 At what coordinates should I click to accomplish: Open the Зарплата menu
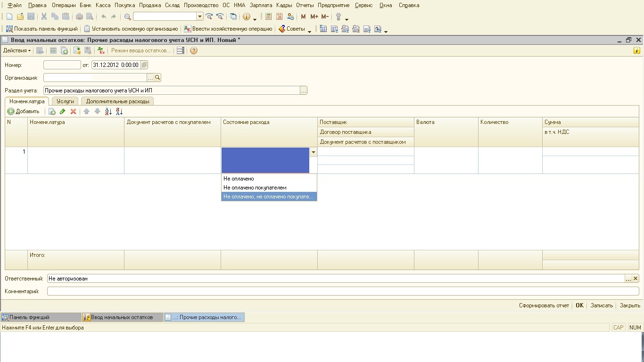tap(261, 5)
